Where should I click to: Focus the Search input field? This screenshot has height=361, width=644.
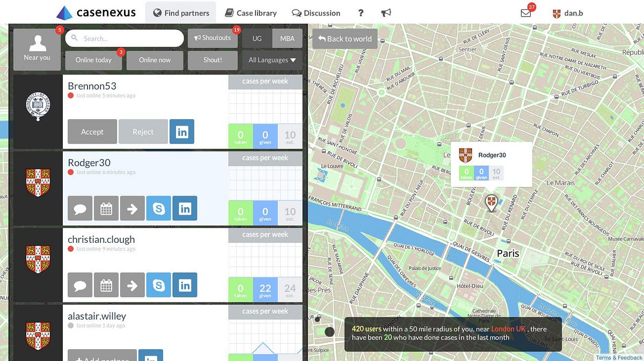[125, 38]
